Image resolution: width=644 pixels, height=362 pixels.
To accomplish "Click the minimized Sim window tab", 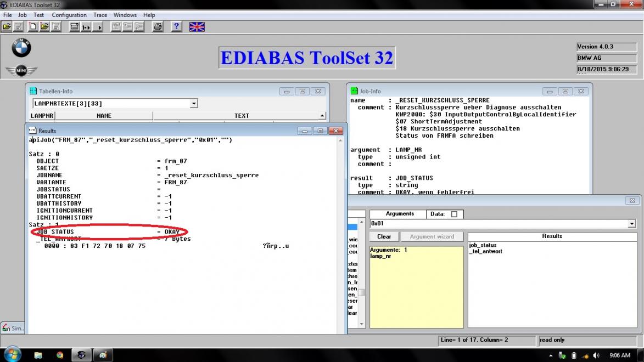I will (12, 328).
